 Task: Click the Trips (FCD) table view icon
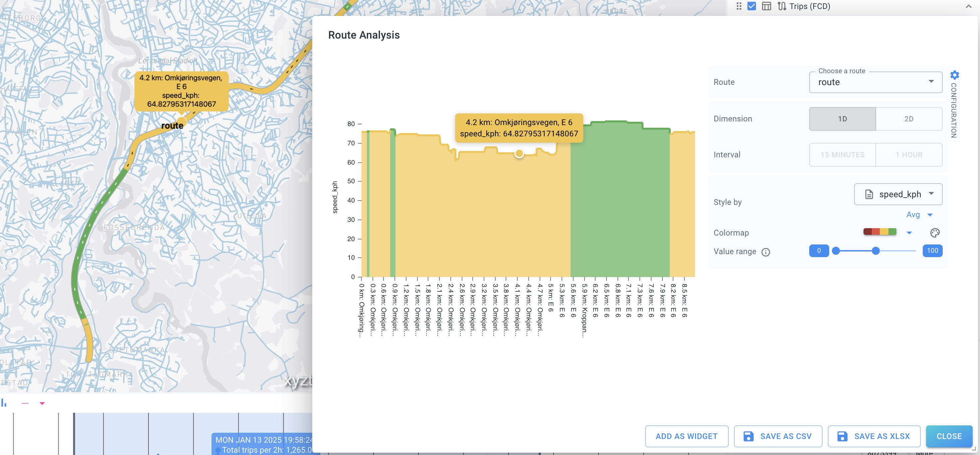point(766,6)
